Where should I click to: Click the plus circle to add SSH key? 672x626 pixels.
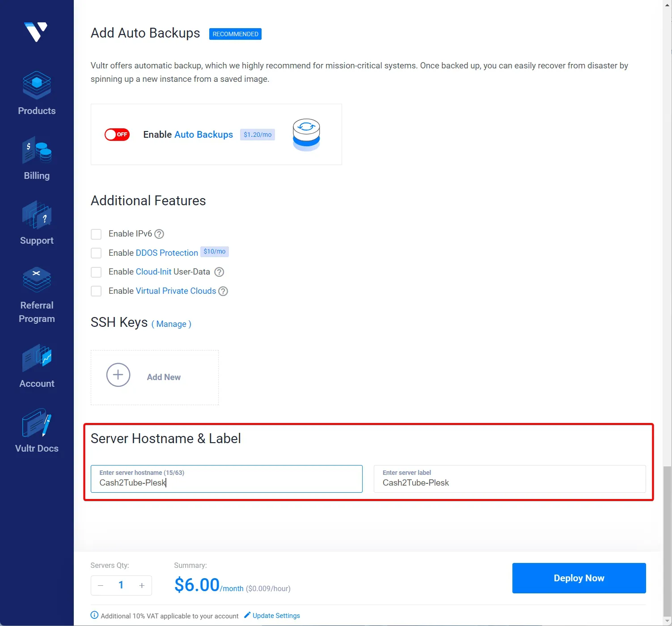[118, 375]
